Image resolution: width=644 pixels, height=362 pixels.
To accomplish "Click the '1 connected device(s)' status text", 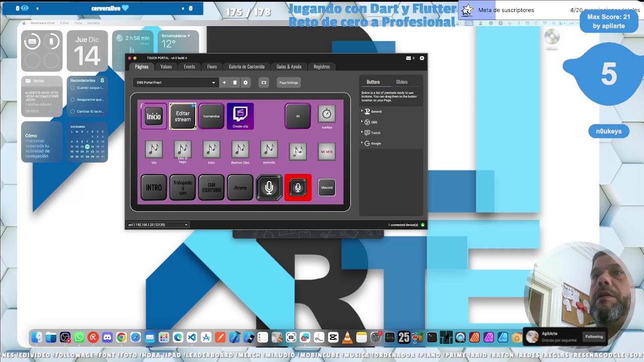I will tap(403, 225).
